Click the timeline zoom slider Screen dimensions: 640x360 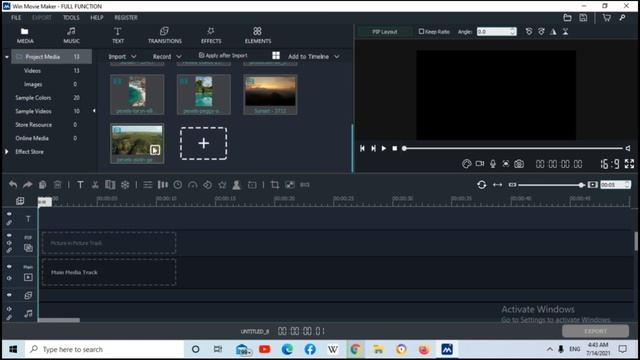[x=551, y=185]
